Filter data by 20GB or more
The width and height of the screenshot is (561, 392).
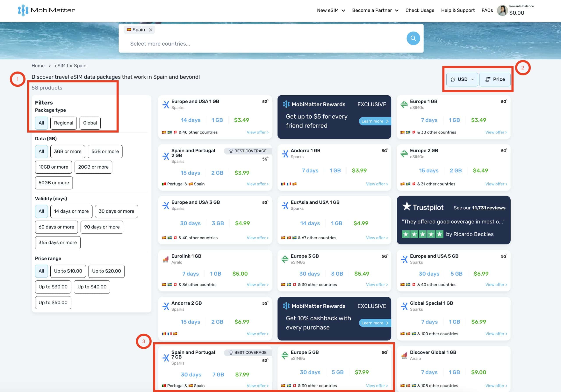click(93, 167)
